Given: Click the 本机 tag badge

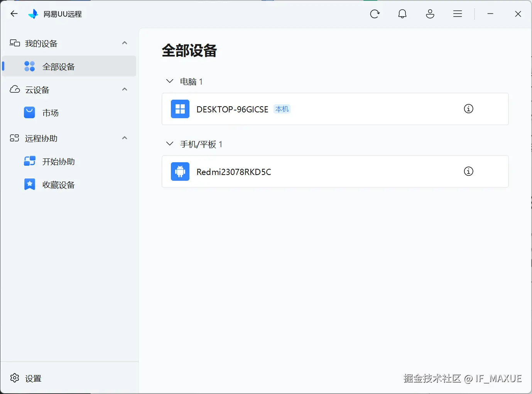Looking at the screenshot, I should [282, 109].
